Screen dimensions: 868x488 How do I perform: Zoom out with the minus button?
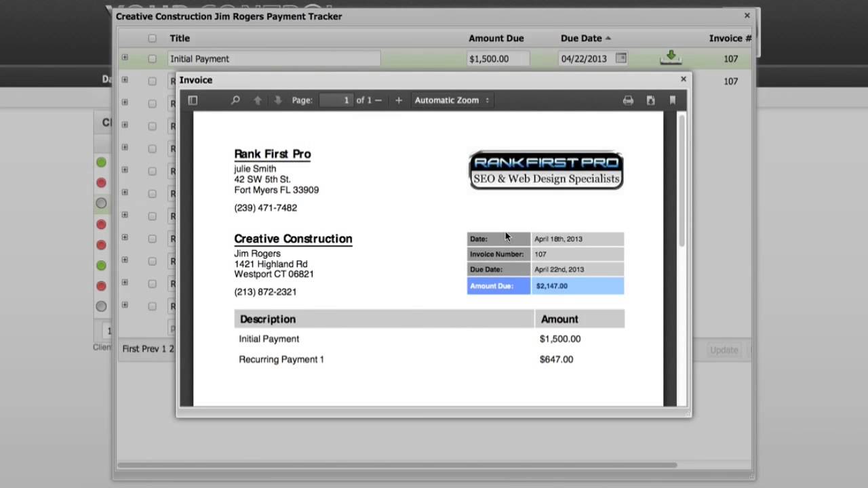[x=378, y=100]
